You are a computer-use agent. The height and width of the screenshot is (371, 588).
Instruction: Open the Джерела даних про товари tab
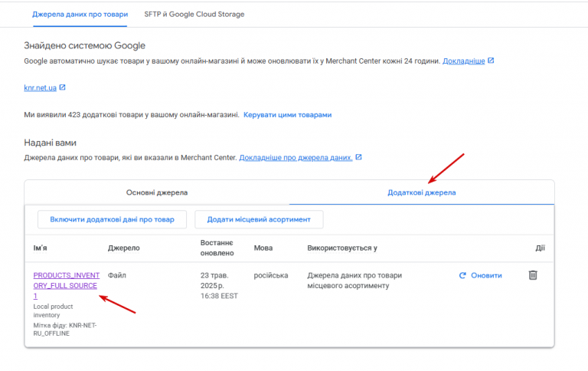tap(80, 15)
